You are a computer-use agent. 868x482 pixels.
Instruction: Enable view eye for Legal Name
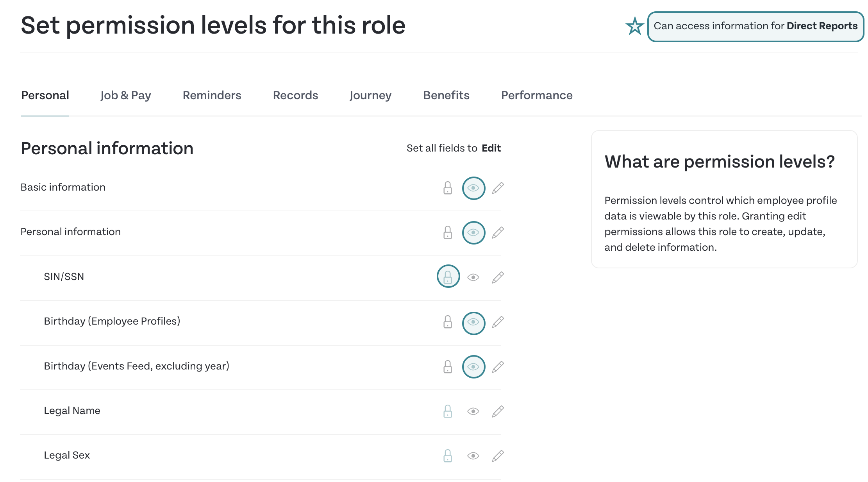pos(473,411)
